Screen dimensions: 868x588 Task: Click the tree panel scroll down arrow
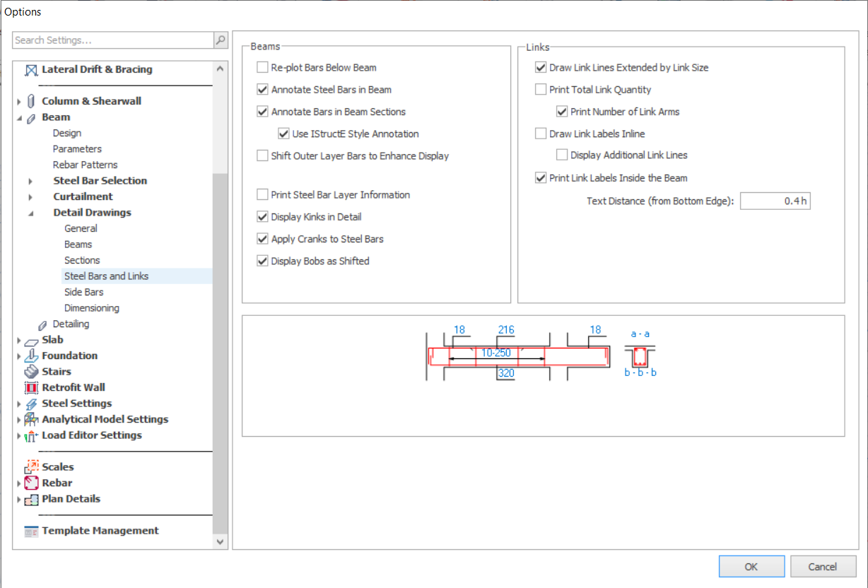coord(220,541)
